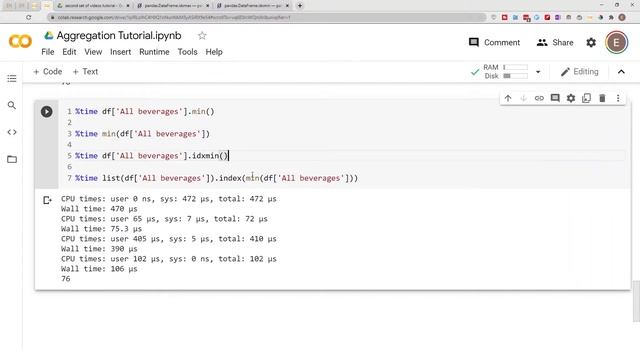Add a new Text cell
The width and height of the screenshot is (640, 360).
[85, 71]
